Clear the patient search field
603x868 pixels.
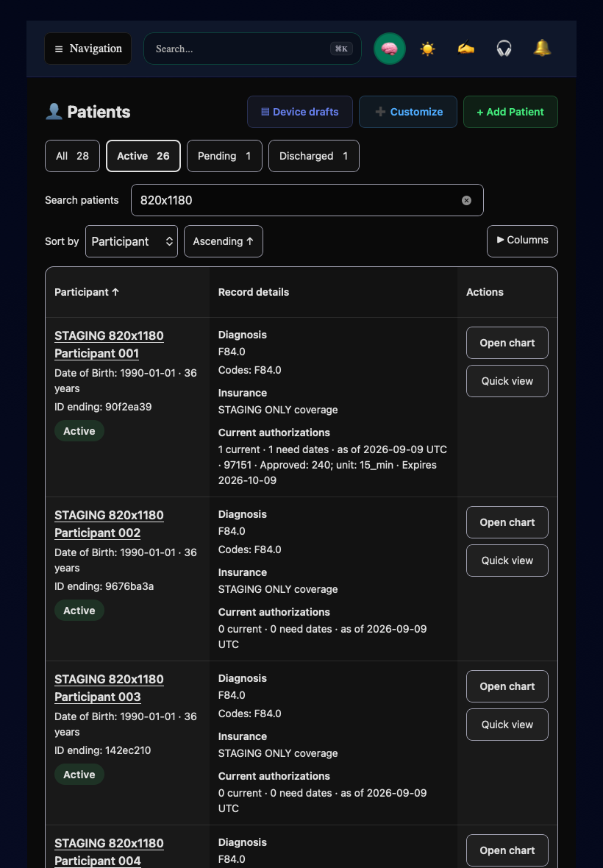[466, 200]
